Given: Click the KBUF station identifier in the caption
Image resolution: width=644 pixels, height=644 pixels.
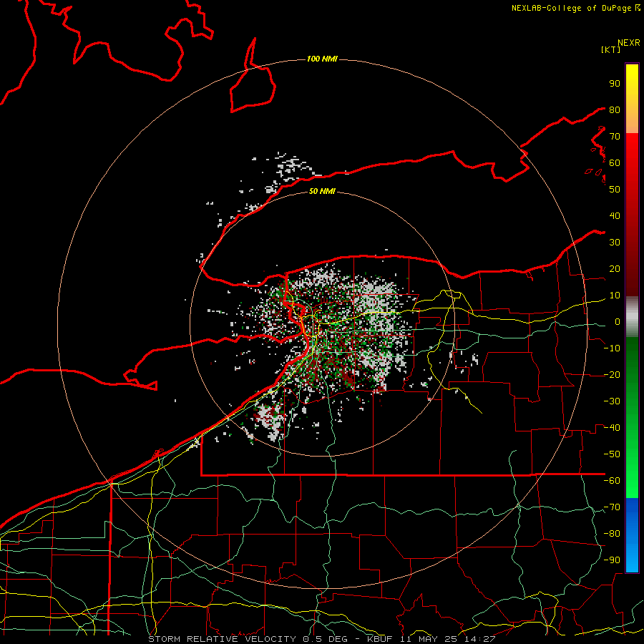Looking at the screenshot, I should 379,639.
